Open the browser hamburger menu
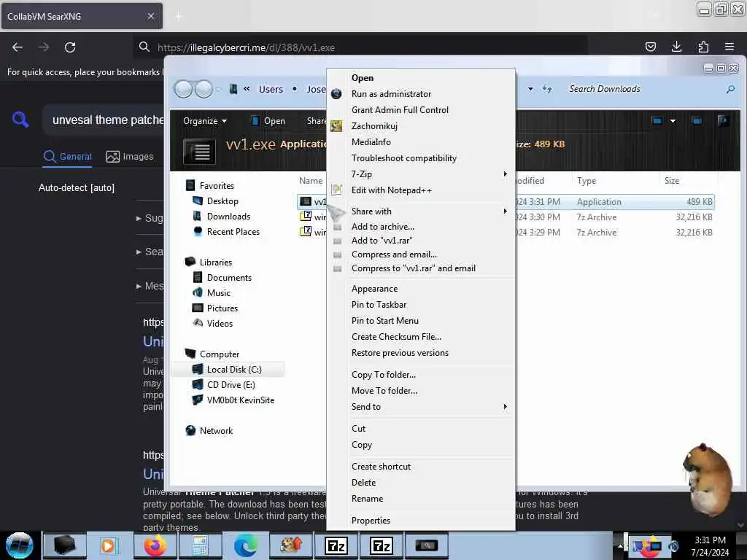Image resolution: width=747 pixels, height=560 pixels. click(x=729, y=47)
